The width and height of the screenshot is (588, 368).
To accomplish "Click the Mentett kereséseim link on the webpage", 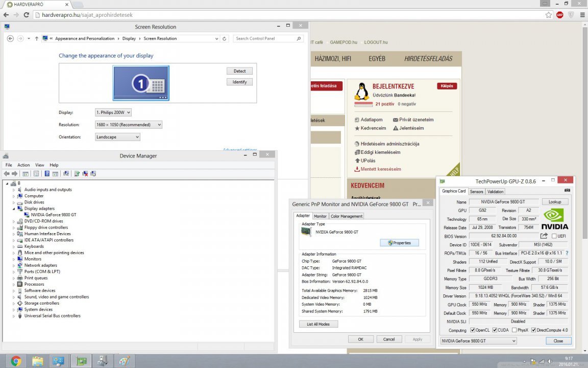I will (x=381, y=169).
